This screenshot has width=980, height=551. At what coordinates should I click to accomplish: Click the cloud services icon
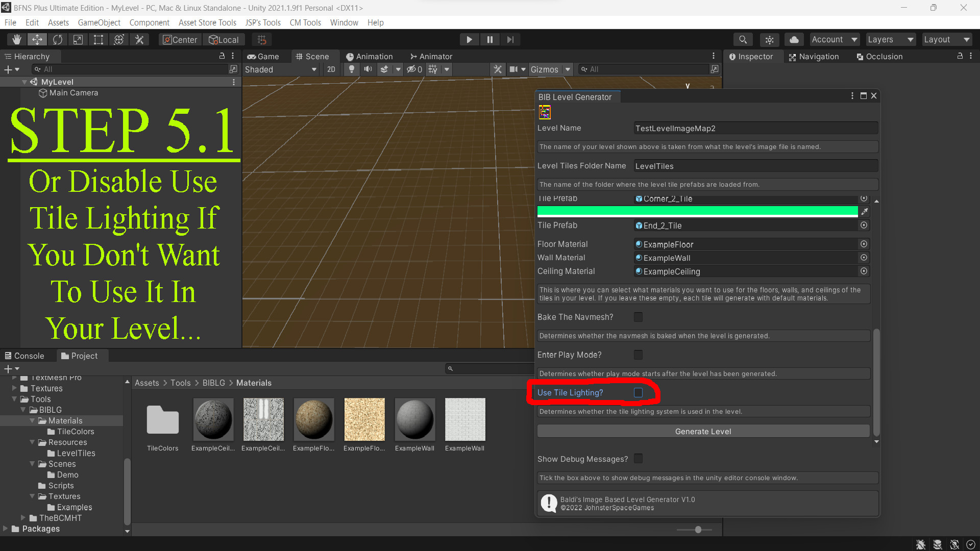794,39
